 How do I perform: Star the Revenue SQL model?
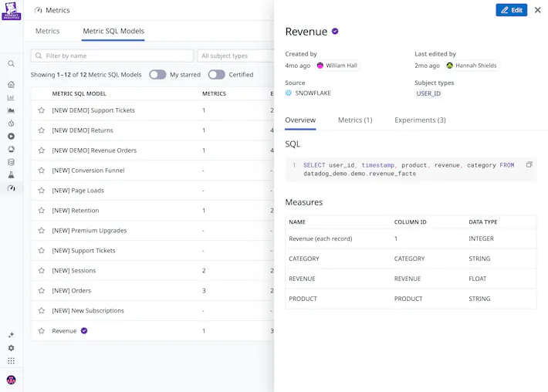(42, 331)
